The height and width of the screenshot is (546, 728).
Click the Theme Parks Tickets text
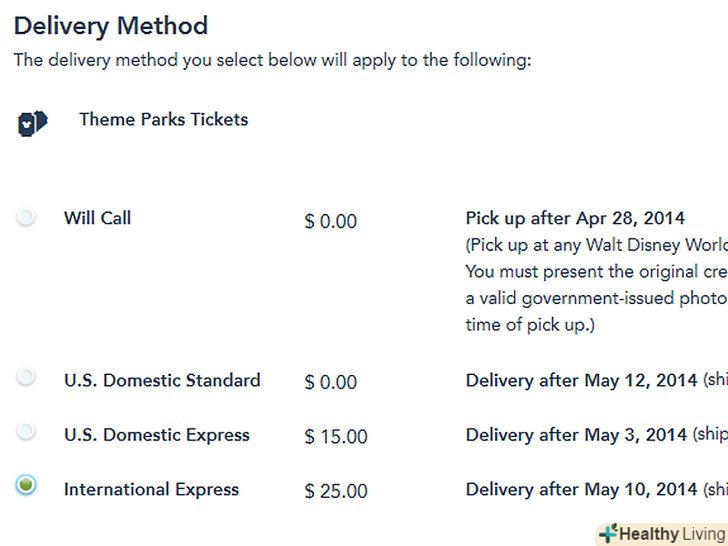[163, 120]
